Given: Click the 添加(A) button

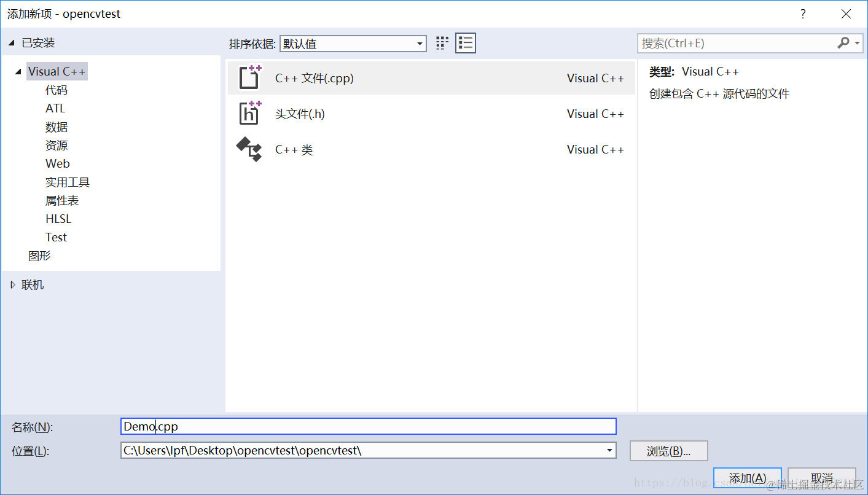Looking at the screenshot, I should (748, 478).
